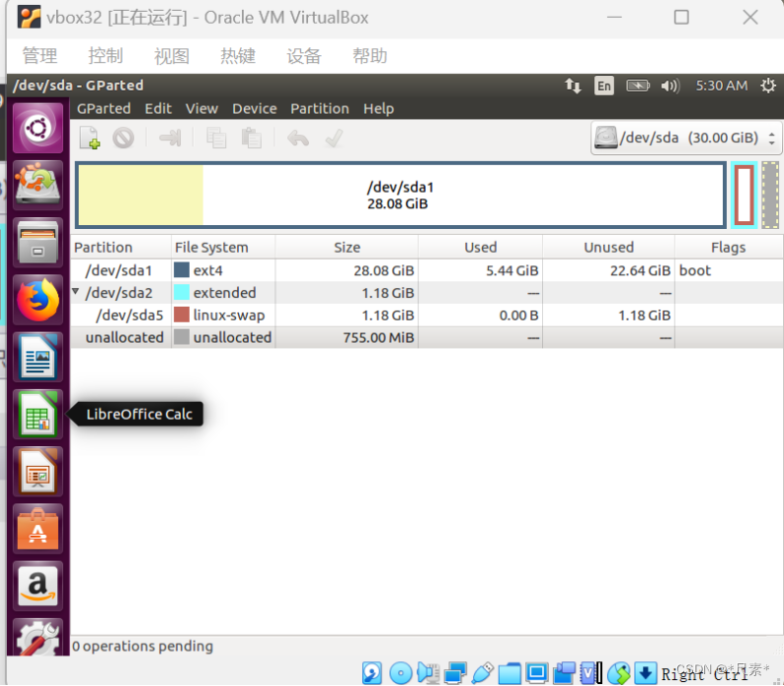This screenshot has height=686, width=784.
Task: Click VirtualBox recording status icon
Action: pos(564,673)
